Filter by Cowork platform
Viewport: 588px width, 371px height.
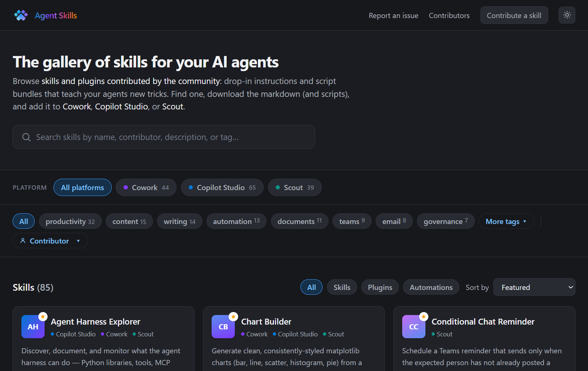146,188
